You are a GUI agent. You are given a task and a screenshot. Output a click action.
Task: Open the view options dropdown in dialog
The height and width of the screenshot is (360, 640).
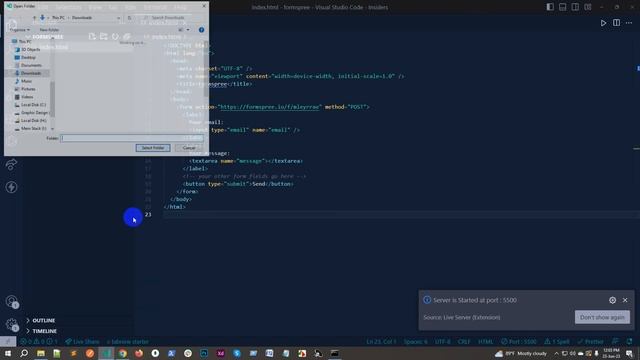tap(188, 30)
